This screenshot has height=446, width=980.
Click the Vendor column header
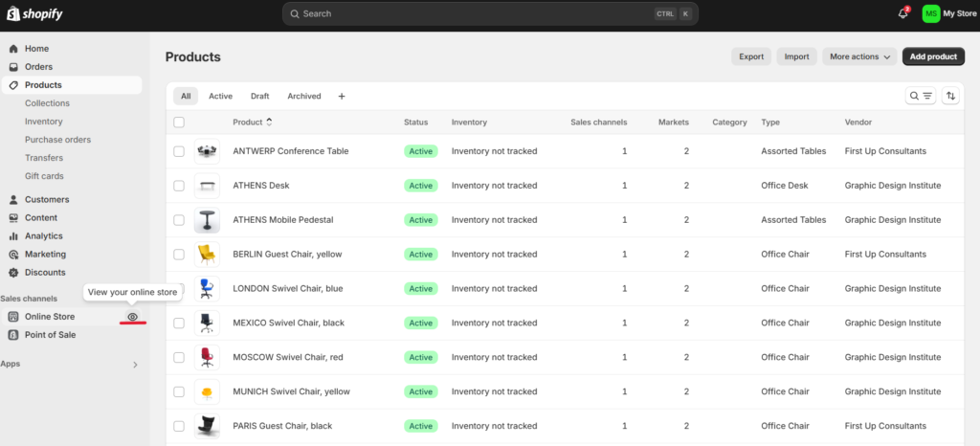[858, 123]
